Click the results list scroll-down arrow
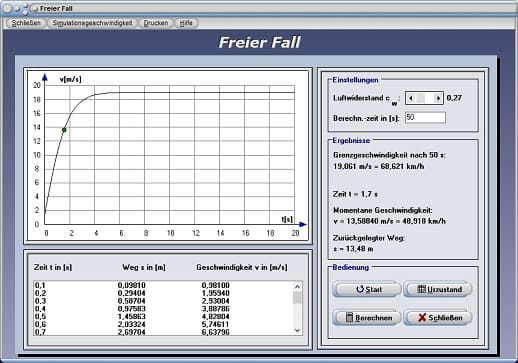This screenshot has width=518, height=363. pyautogui.click(x=297, y=330)
